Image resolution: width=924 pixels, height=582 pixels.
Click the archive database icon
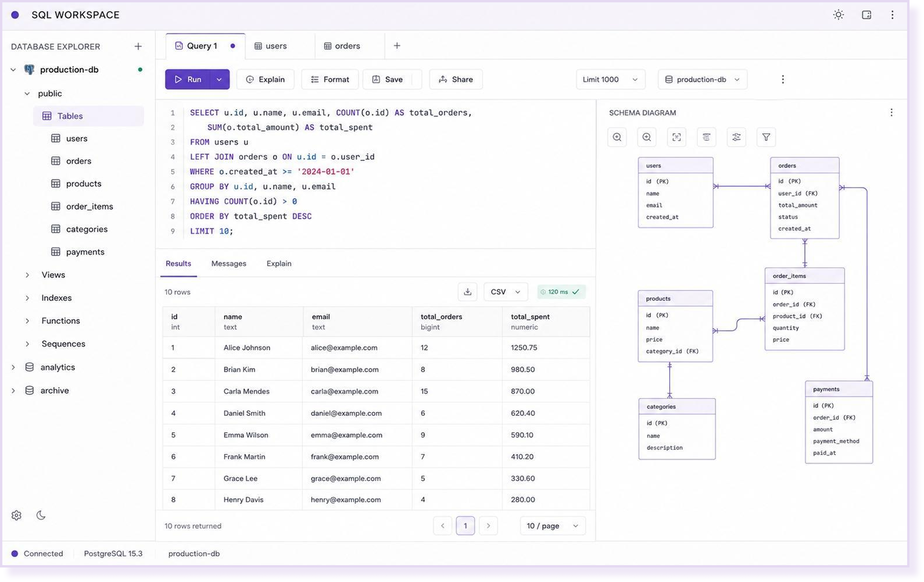coord(29,390)
